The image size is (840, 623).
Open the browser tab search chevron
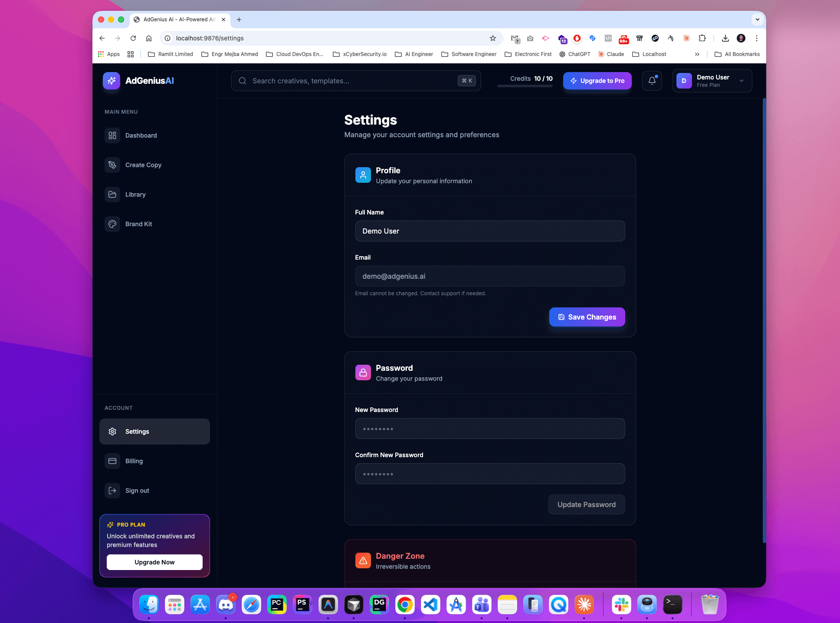pyautogui.click(x=757, y=20)
